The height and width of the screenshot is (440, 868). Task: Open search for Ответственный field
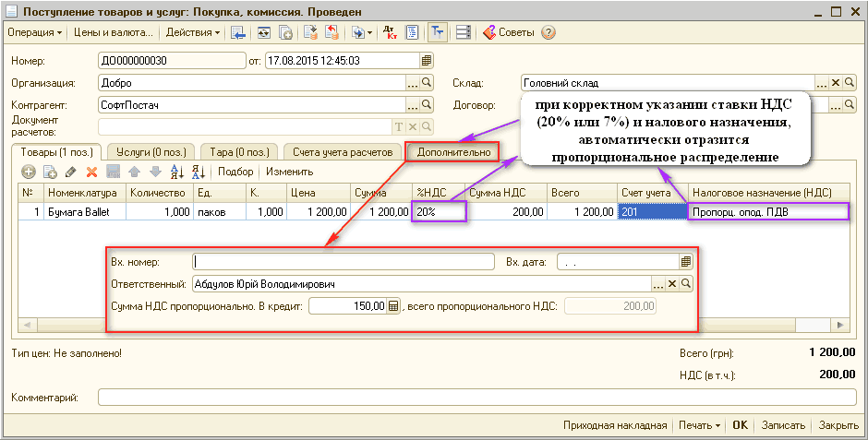(x=686, y=284)
